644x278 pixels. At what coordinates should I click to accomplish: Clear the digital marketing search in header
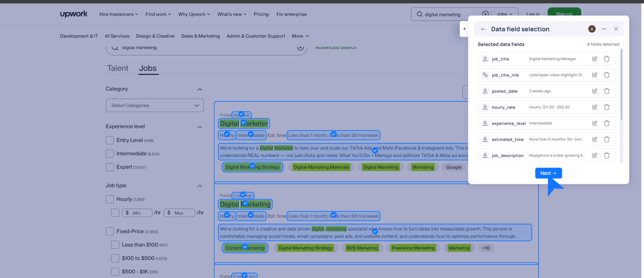coord(485,14)
